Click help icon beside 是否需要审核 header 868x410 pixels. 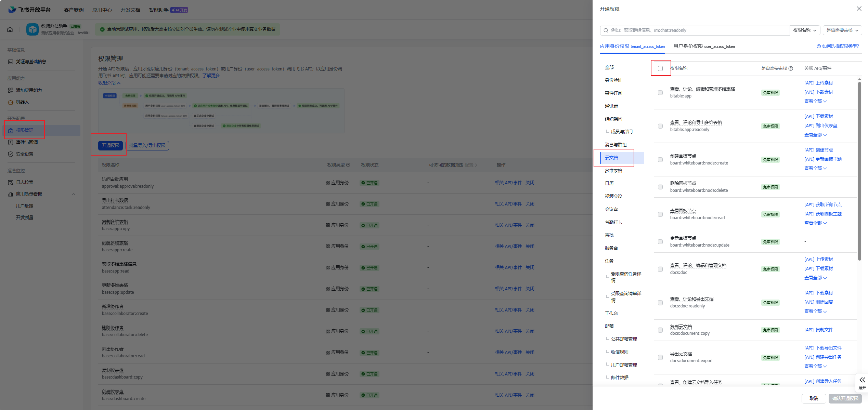pyautogui.click(x=791, y=68)
